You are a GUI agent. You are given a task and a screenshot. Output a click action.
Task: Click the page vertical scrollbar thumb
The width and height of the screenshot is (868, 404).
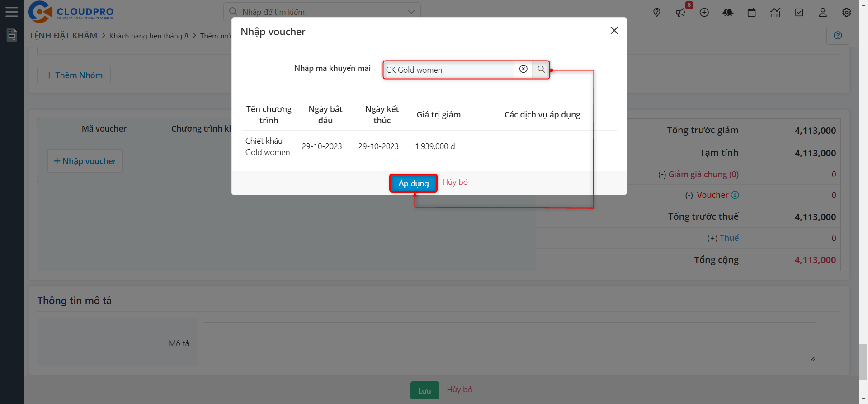[863, 362]
